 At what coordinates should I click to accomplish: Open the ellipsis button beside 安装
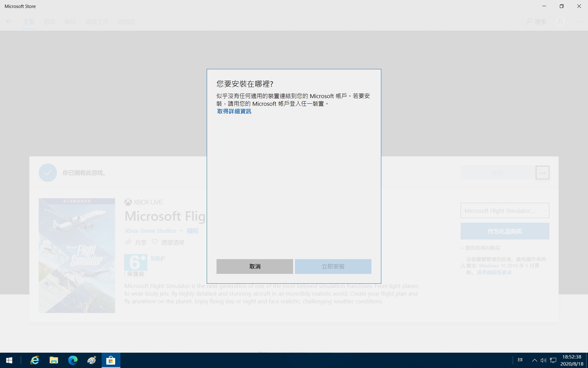click(542, 173)
